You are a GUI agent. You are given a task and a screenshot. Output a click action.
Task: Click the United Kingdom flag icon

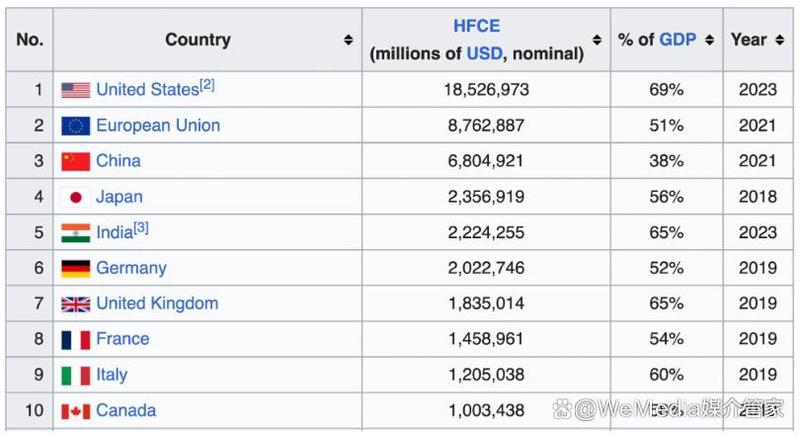[75, 304]
